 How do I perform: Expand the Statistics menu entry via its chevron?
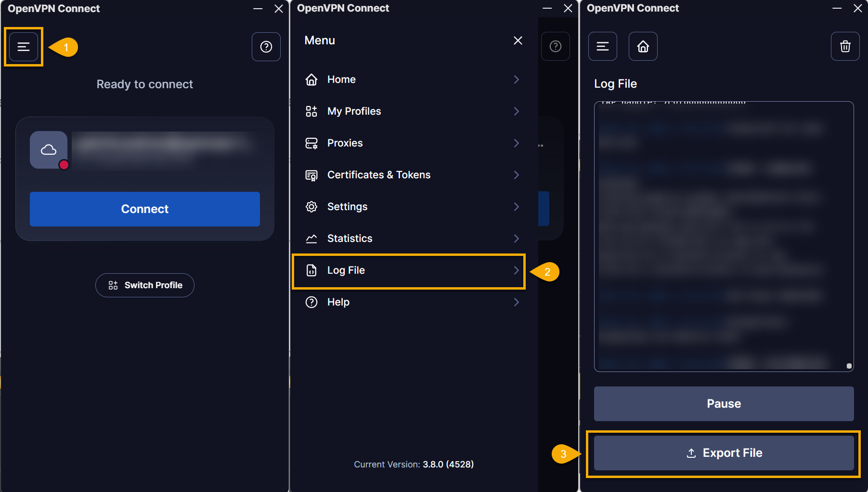tap(516, 238)
